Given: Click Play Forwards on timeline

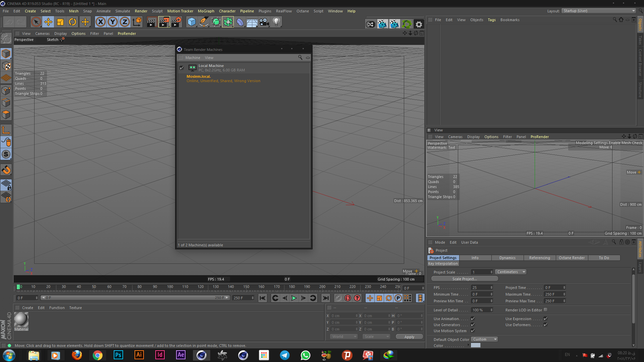Looking at the screenshot, I should click(x=294, y=298).
